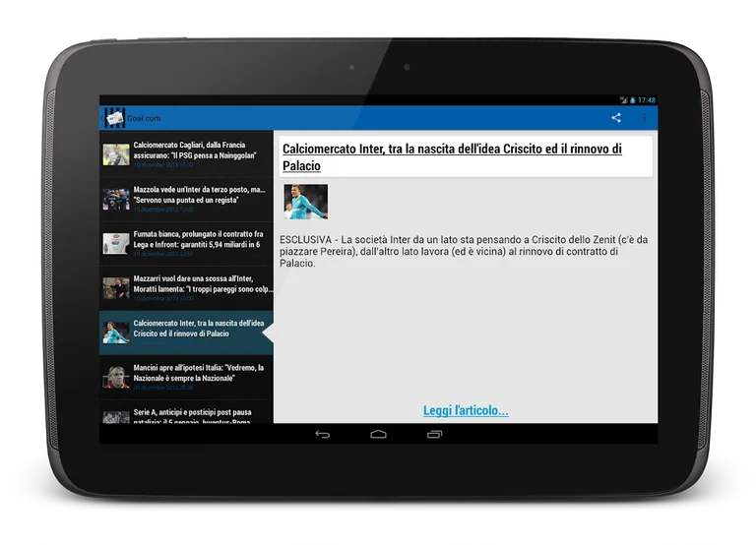Tap the 17:48 clock in the status bar
The width and height of the screenshot is (756, 545).
point(647,100)
